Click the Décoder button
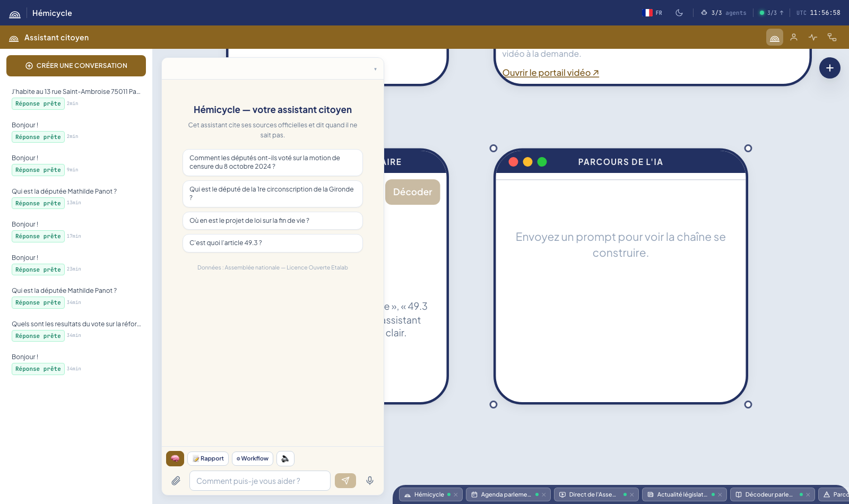Image resolution: width=849 pixels, height=504 pixels. [413, 192]
